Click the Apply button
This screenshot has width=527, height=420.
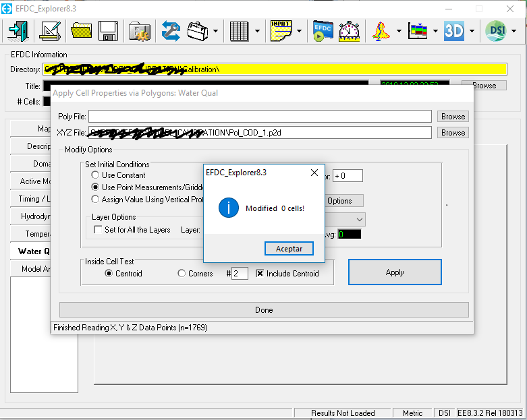pos(395,272)
